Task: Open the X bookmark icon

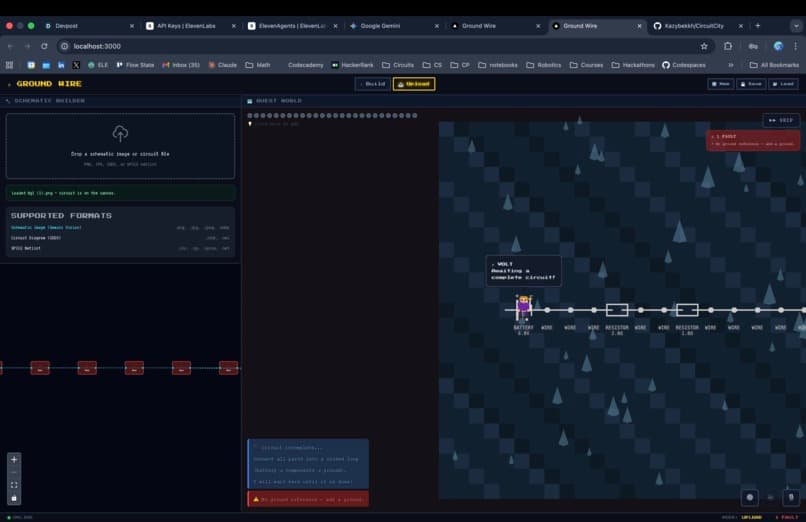Action: pyautogui.click(x=76, y=65)
